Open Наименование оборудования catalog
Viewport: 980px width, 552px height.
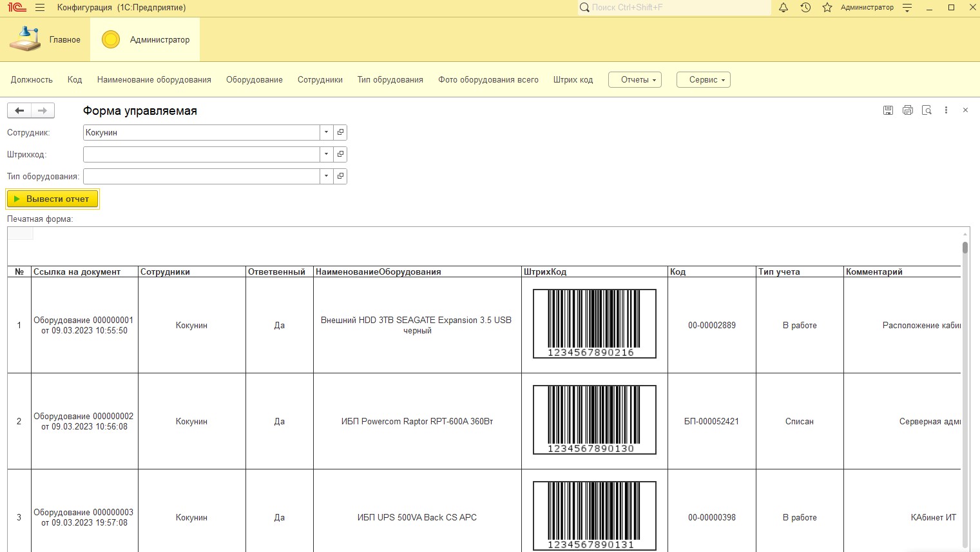[154, 80]
